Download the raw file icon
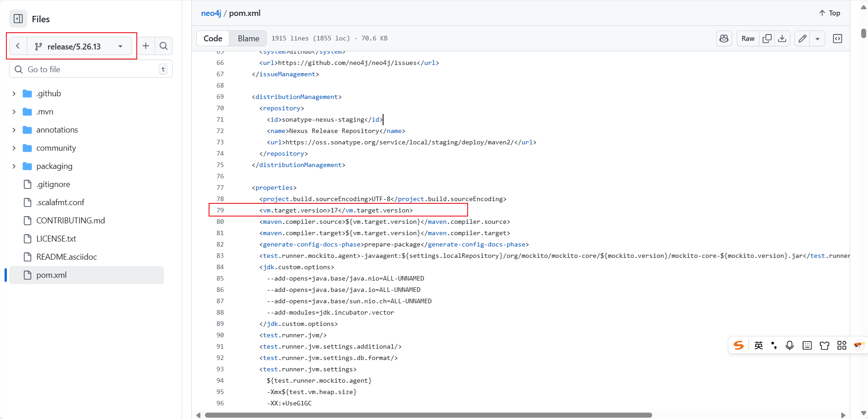This screenshot has width=868, height=419. click(782, 39)
